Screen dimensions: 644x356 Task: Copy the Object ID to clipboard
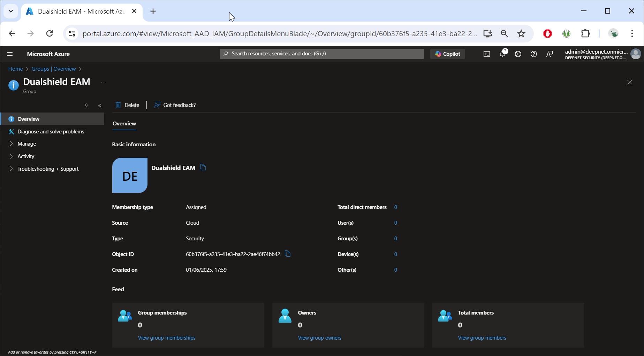pos(288,254)
